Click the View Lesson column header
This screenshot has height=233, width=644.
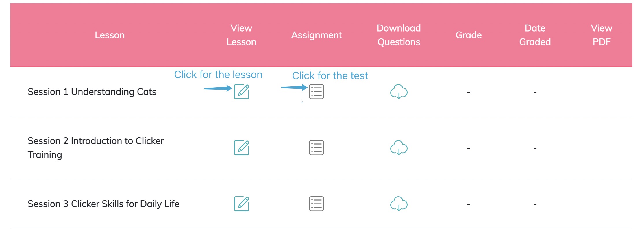[241, 35]
